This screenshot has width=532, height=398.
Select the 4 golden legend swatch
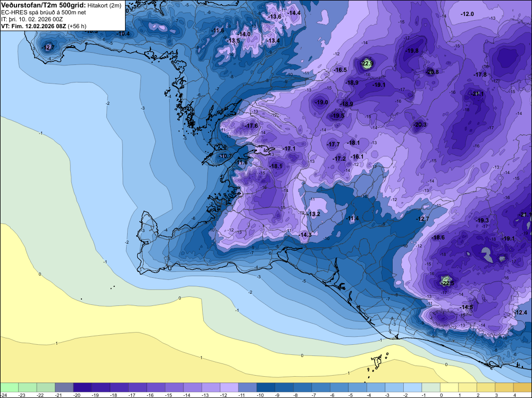click(522, 387)
